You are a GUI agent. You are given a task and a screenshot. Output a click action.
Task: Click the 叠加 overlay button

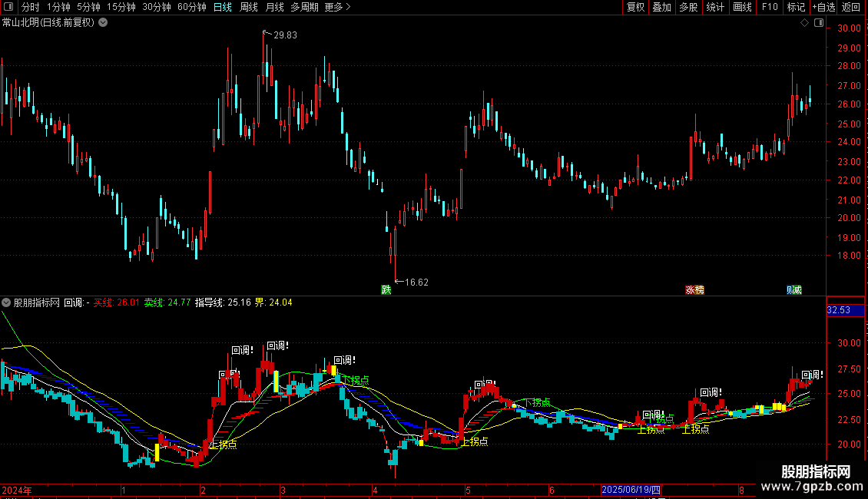click(661, 7)
